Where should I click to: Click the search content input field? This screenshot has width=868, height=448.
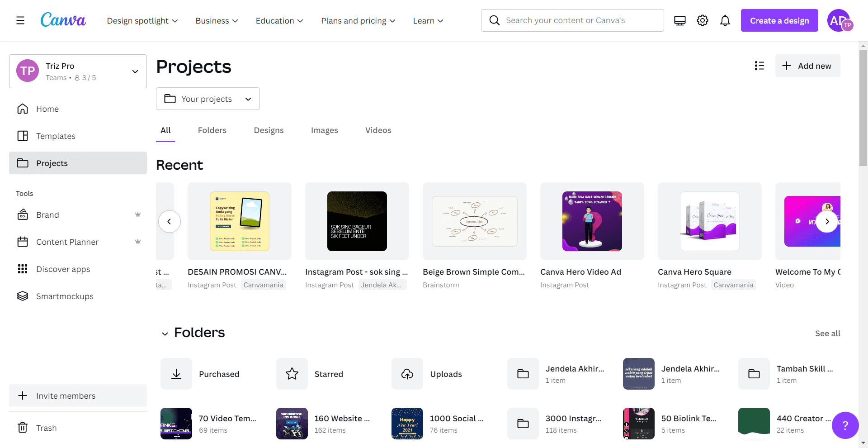(x=572, y=20)
